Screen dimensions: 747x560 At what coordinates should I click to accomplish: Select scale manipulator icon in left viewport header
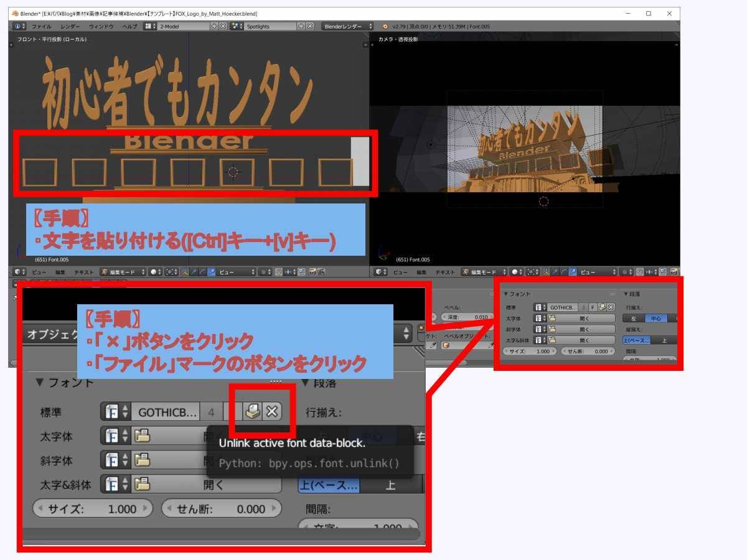point(211,272)
